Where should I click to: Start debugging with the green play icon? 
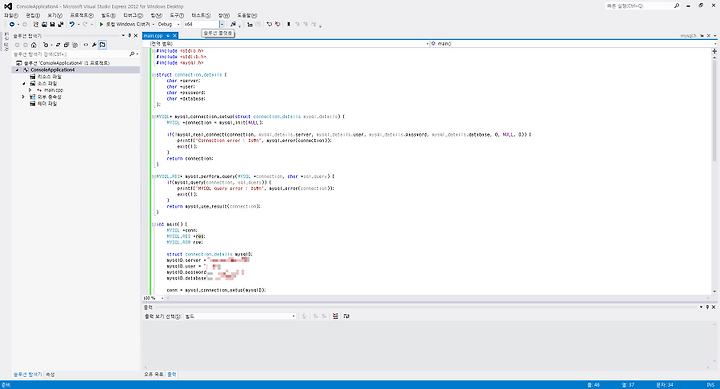[x=101, y=24]
